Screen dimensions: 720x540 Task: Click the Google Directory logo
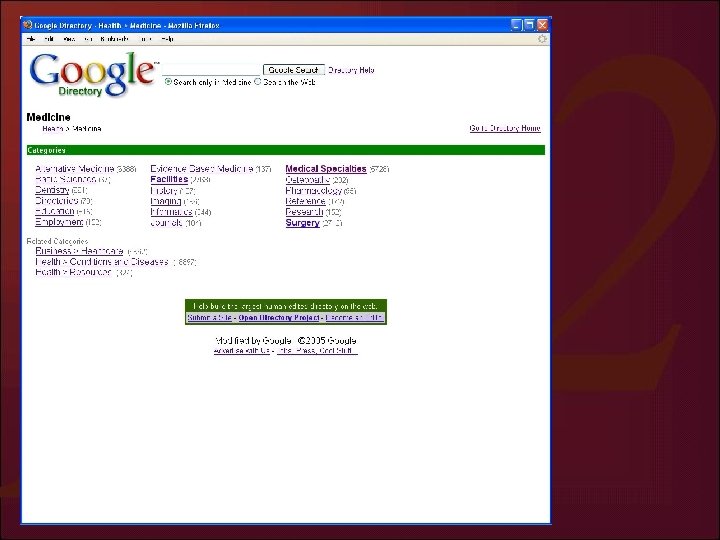point(93,75)
